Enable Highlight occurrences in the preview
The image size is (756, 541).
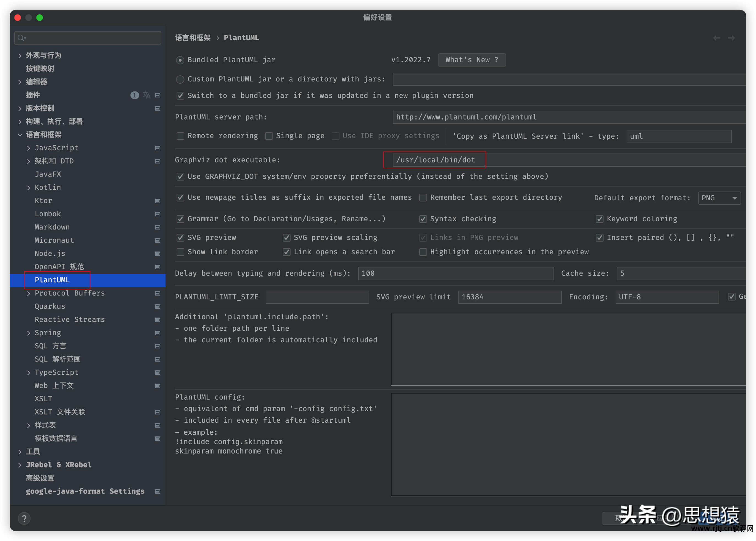click(423, 252)
